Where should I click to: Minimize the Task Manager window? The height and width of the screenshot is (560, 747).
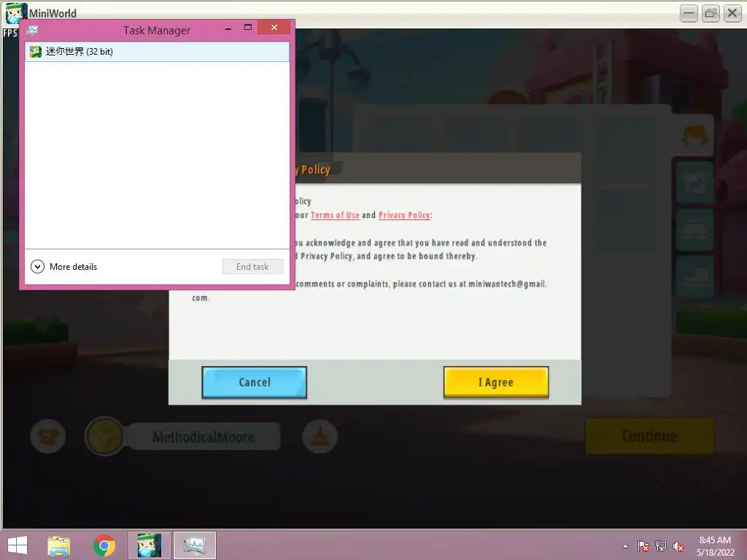point(228,28)
